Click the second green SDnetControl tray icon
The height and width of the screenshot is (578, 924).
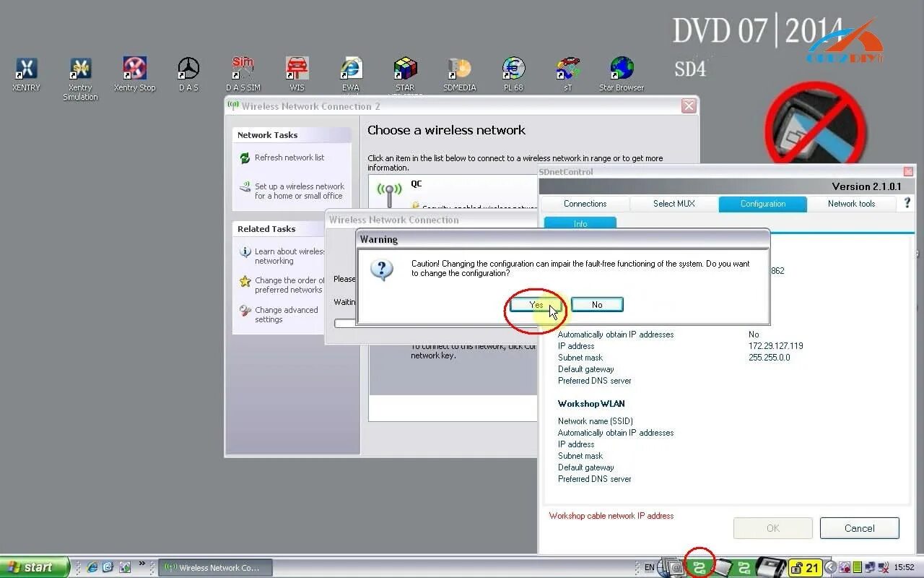[743, 567]
